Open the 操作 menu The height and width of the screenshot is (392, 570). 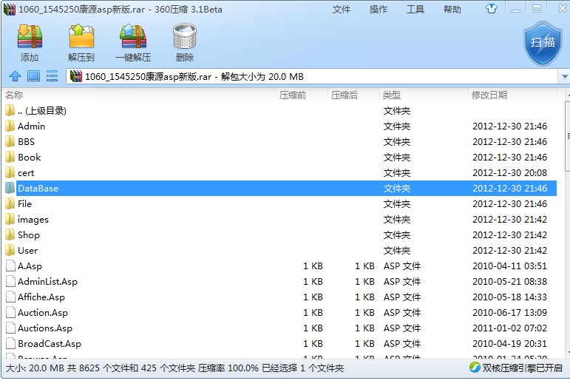pyautogui.click(x=379, y=9)
